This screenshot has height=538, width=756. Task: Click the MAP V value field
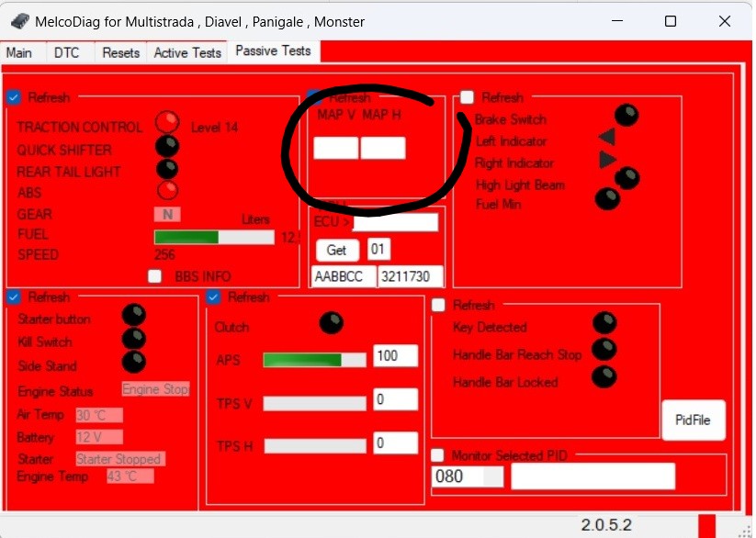336,148
